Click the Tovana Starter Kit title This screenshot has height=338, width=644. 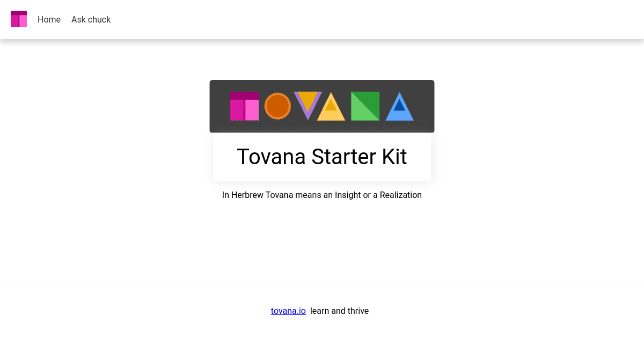point(322,157)
